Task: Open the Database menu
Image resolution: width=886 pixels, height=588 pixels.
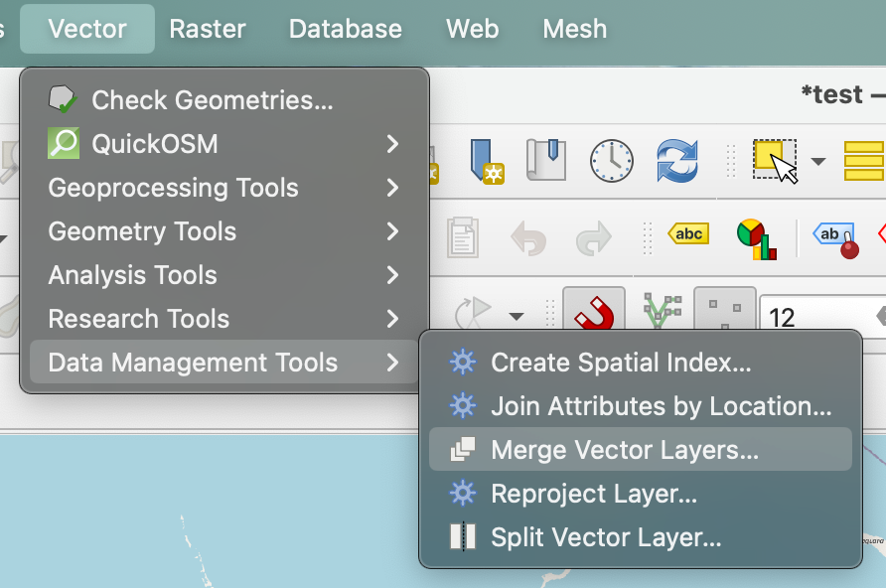Action: [346, 29]
